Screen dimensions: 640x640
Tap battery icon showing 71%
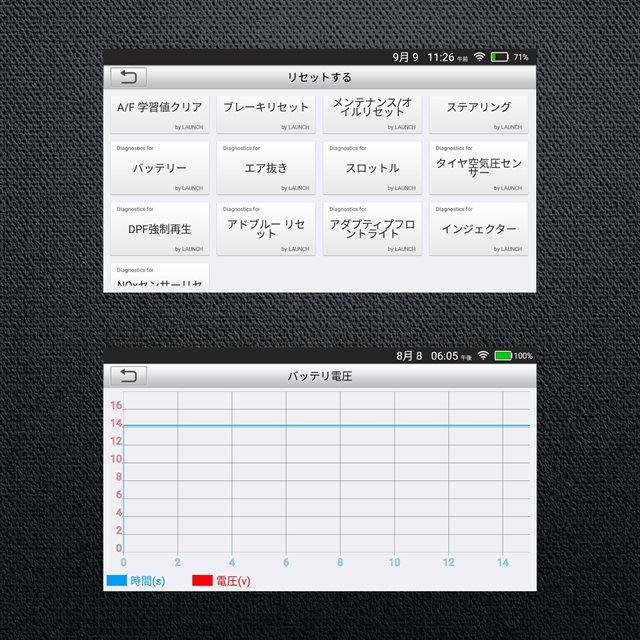pyautogui.click(x=499, y=57)
